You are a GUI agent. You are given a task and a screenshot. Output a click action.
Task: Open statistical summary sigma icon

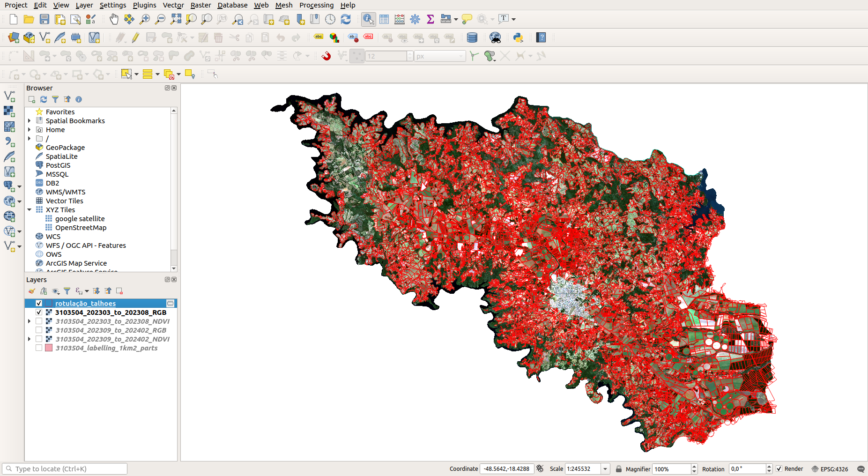430,19
